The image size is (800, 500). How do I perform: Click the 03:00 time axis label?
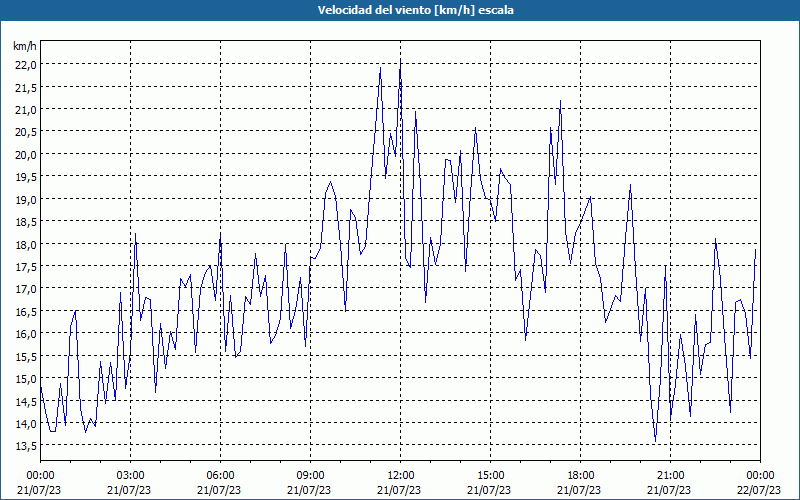[x=130, y=475]
